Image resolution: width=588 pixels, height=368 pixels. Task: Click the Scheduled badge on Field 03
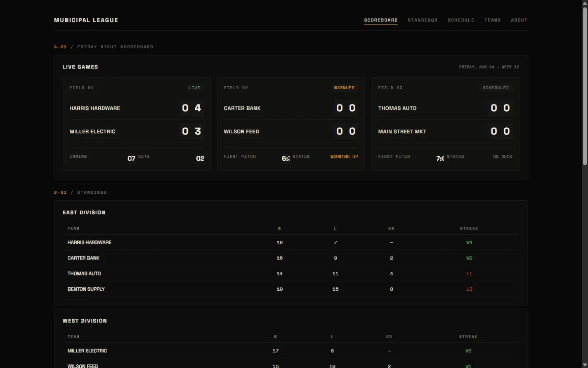click(x=496, y=88)
